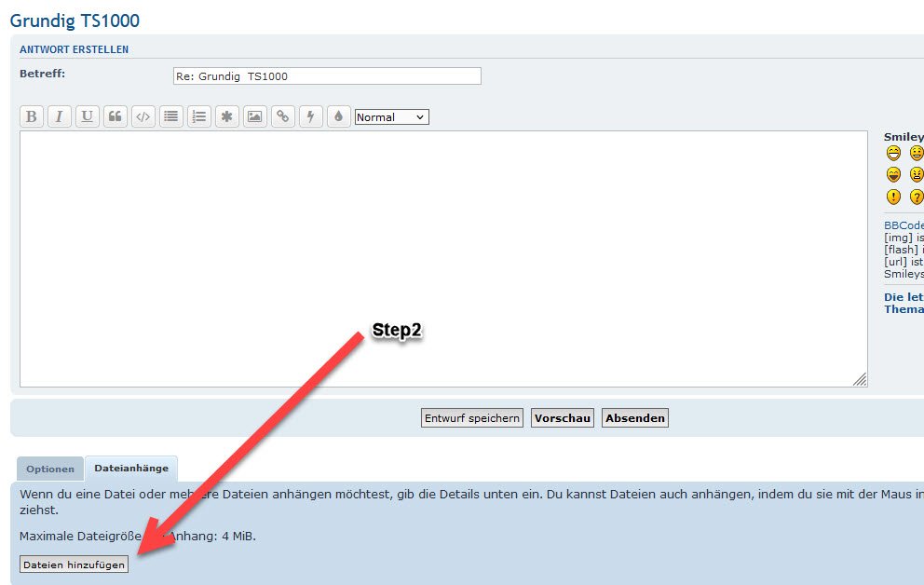Screen dimensions: 924x585
Task: Insert a code block using the code icon
Action: pos(143,116)
